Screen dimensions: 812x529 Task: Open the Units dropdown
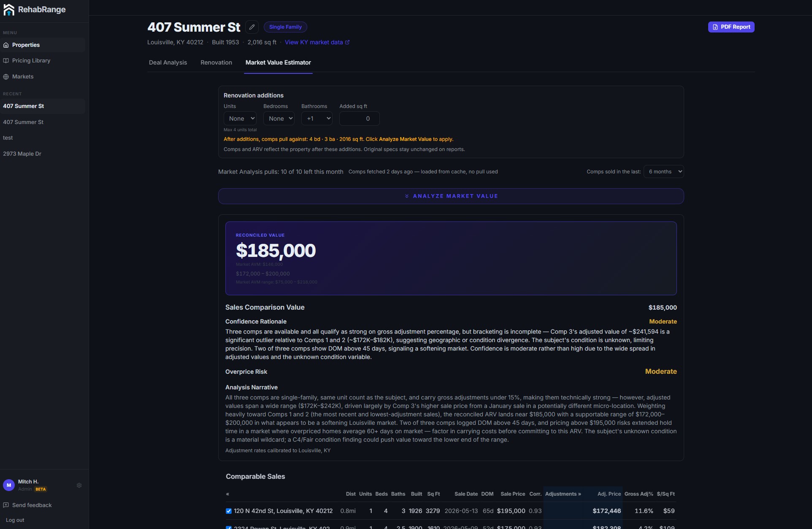click(x=240, y=119)
